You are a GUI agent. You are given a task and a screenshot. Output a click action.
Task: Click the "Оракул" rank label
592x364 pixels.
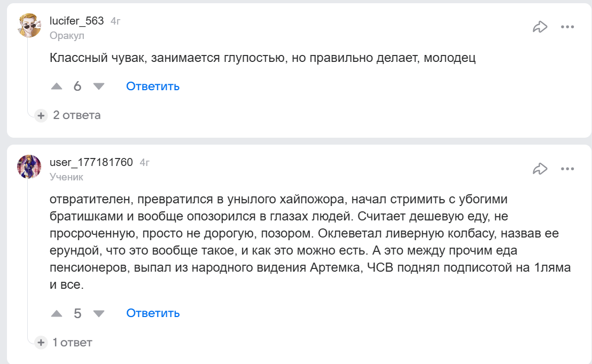[67, 36]
